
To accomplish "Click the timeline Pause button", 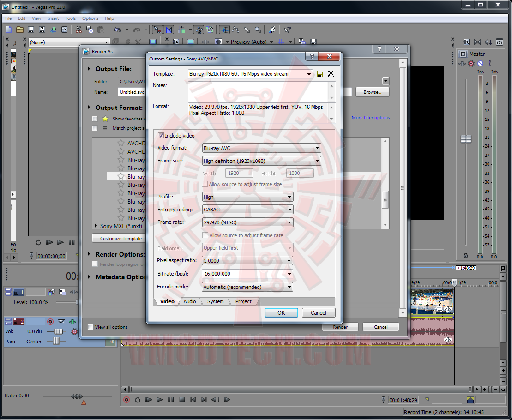I will coord(171,400).
